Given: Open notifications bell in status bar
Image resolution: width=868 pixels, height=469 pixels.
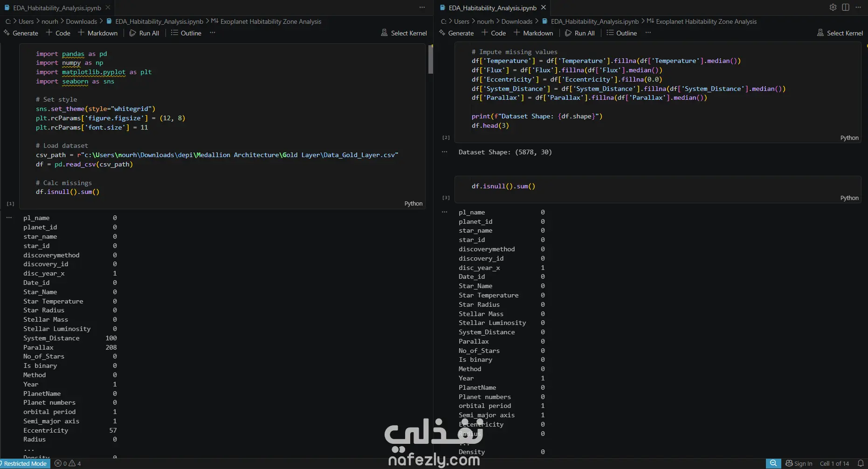Looking at the screenshot, I should tap(861, 463).
